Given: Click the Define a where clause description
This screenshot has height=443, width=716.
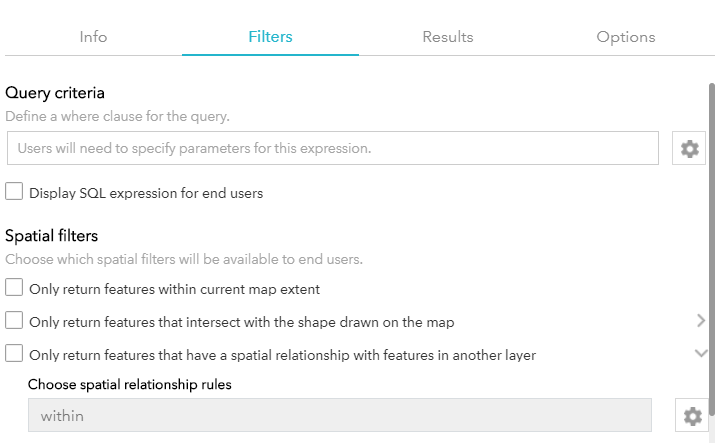Looking at the screenshot, I should click(117, 116).
